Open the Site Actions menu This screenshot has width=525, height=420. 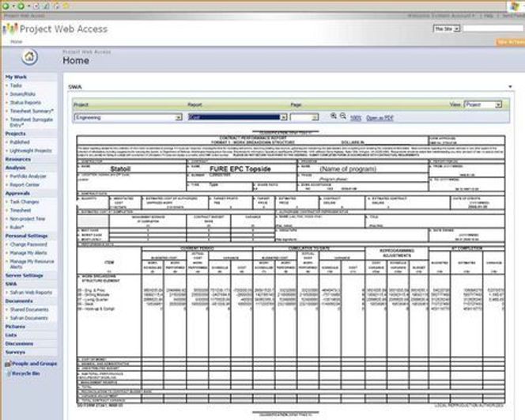(x=511, y=42)
